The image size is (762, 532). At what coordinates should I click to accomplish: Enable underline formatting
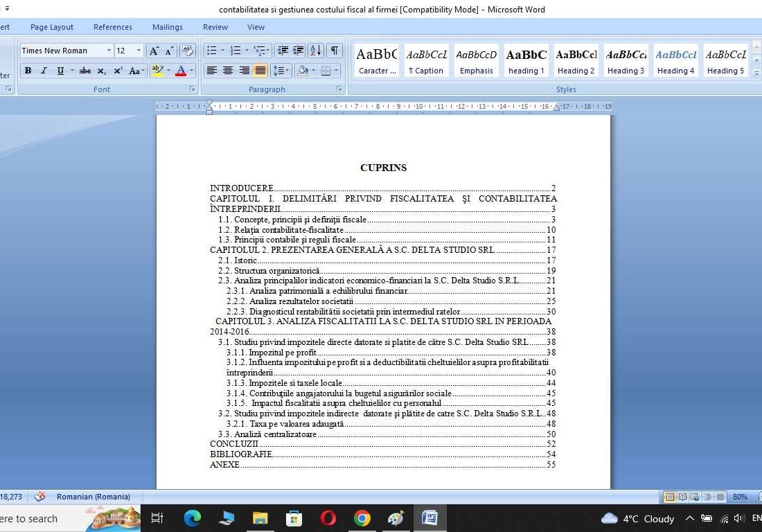click(x=61, y=70)
